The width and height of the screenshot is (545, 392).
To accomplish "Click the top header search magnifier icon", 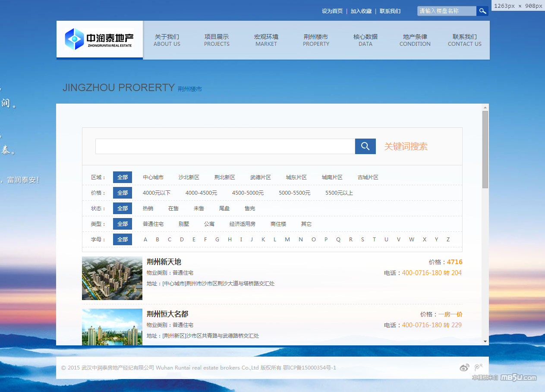I will click(482, 11).
